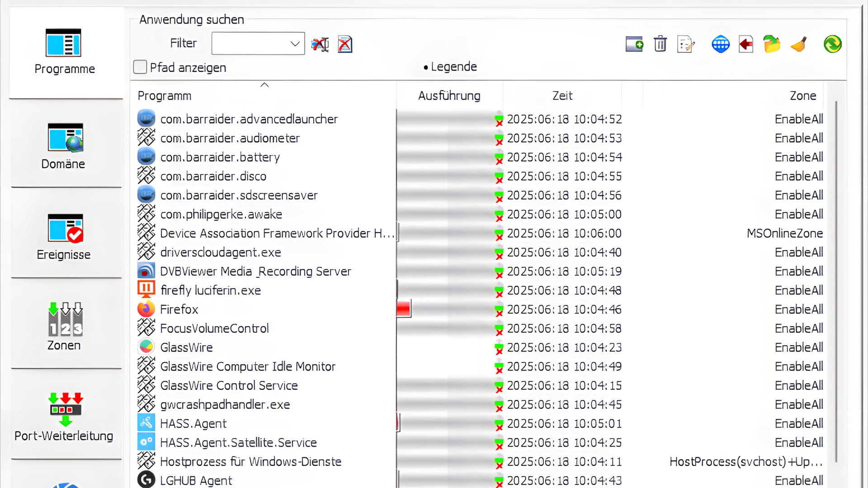Click the red arrow import icon
Image resolution: width=868 pixels, height=488 pixels.
coord(746,44)
